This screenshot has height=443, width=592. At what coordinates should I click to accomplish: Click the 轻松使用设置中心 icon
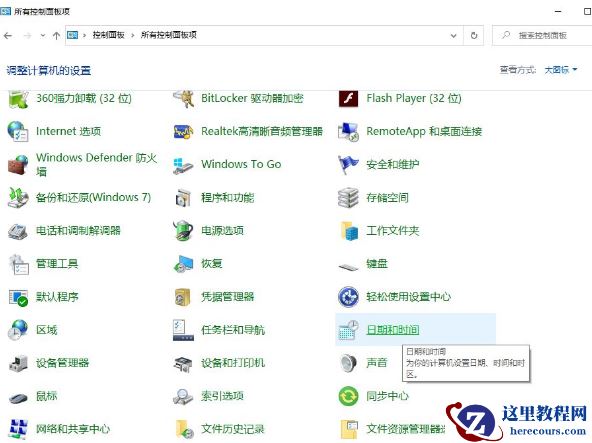tap(348, 297)
